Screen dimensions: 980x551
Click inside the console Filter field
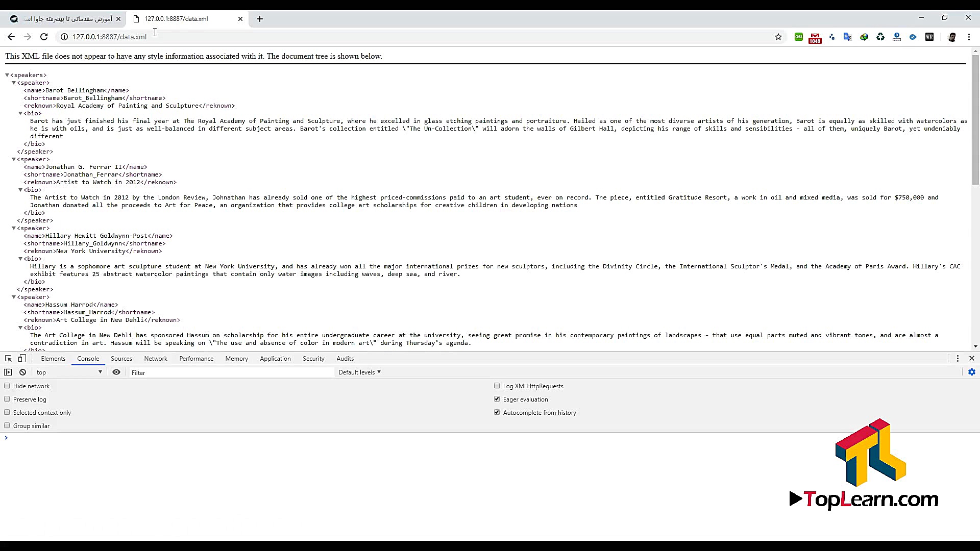(x=204, y=372)
